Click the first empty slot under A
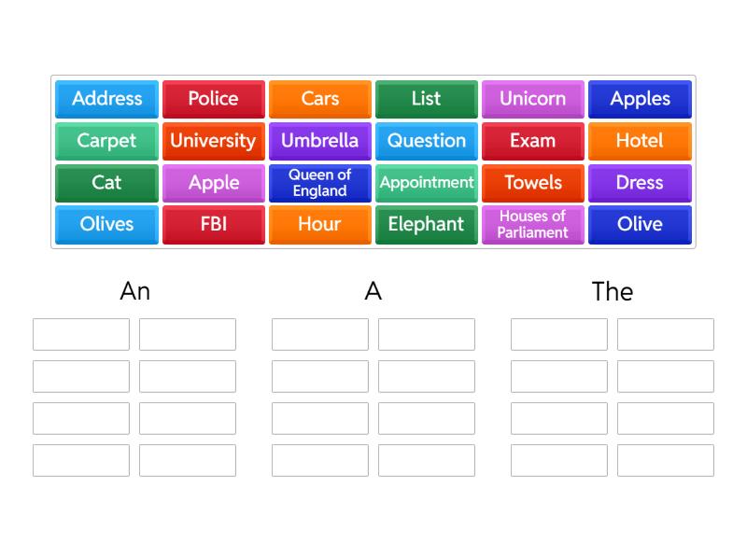The image size is (747, 560). (320, 334)
